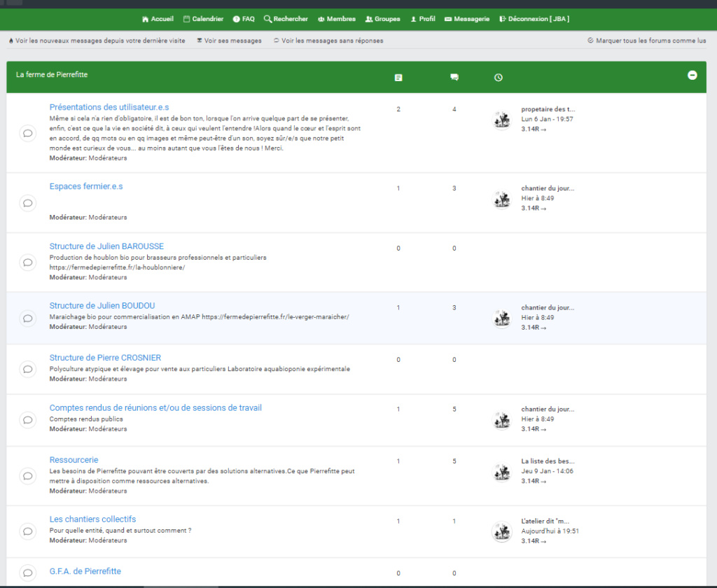Image resolution: width=717 pixels, height=588 pixels.
Task: Click speech bubble icon for Pierre CROSNIER forum
Action: [28, 369]
